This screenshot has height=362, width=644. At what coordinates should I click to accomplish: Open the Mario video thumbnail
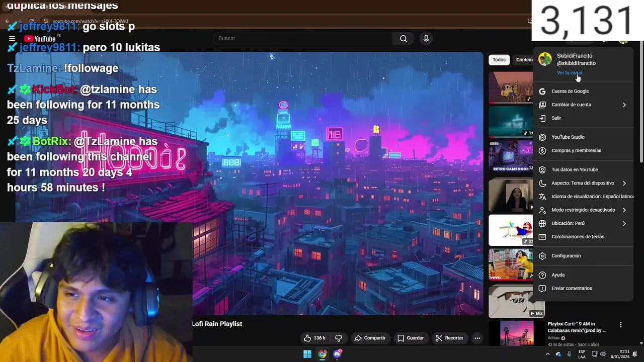pos(511,230)
